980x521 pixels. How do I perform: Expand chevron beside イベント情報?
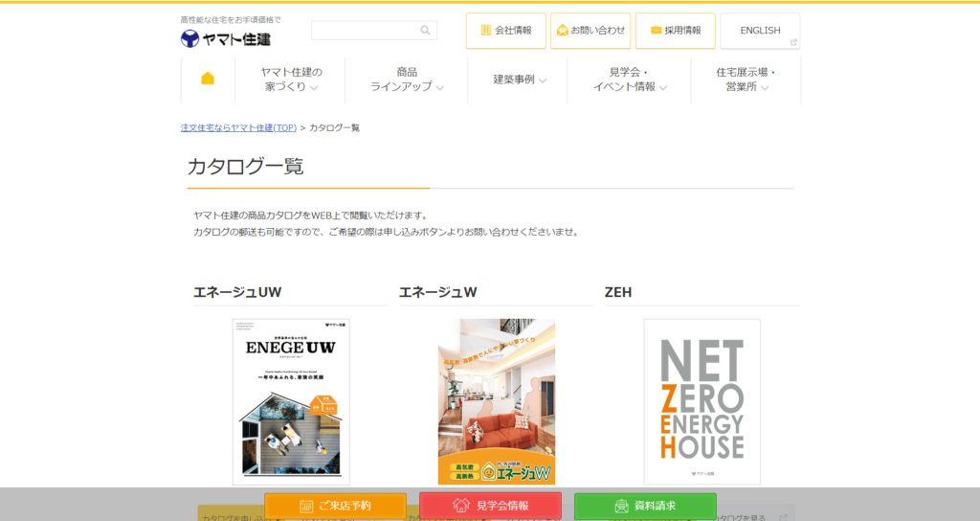(x=663, y=88)
